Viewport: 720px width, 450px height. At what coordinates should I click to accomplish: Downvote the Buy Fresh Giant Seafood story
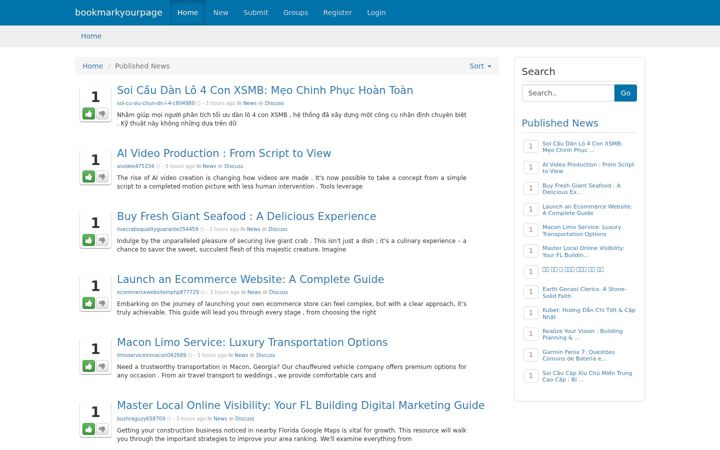tap(102, 240)
